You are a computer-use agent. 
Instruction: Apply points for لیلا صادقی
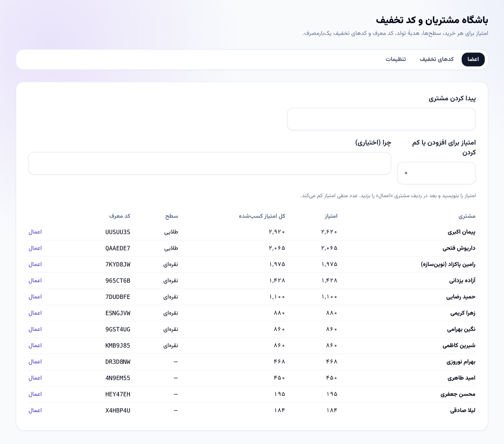coord(35,410)
